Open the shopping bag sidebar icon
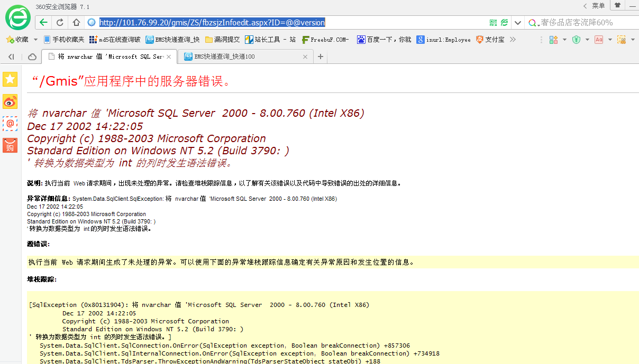The width and height of the screenshot is (639, 364). tap(10, 145)
